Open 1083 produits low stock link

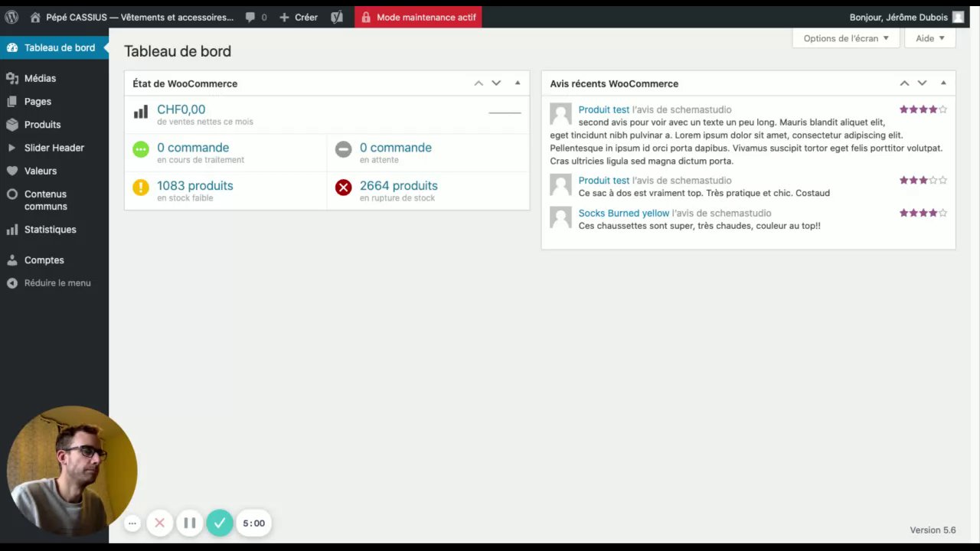(x=195, y=186)
